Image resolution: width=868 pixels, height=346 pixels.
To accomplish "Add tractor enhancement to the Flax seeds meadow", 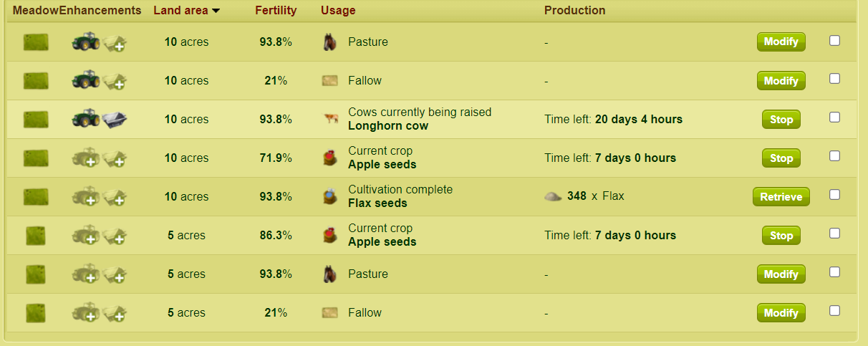I will point(86,197).
